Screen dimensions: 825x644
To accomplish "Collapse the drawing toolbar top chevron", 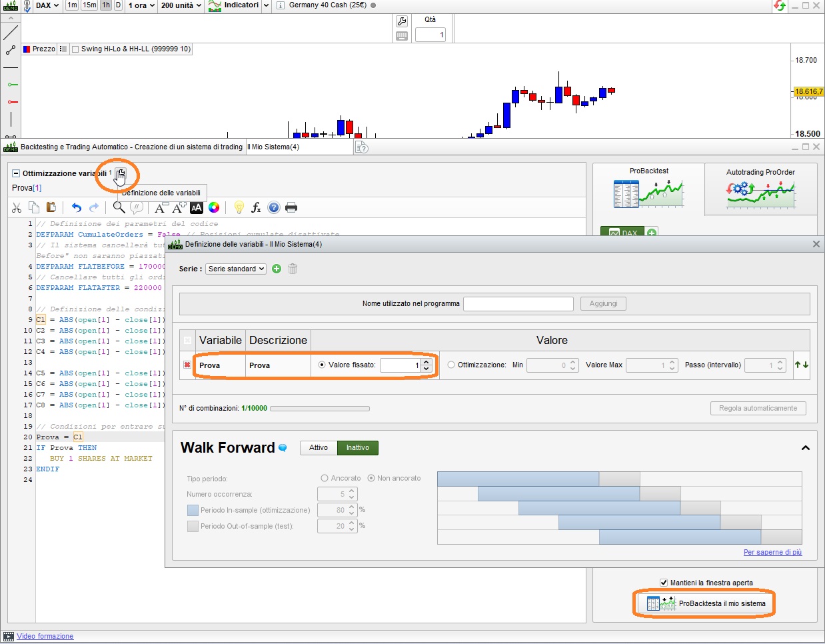I will point(11,17).
